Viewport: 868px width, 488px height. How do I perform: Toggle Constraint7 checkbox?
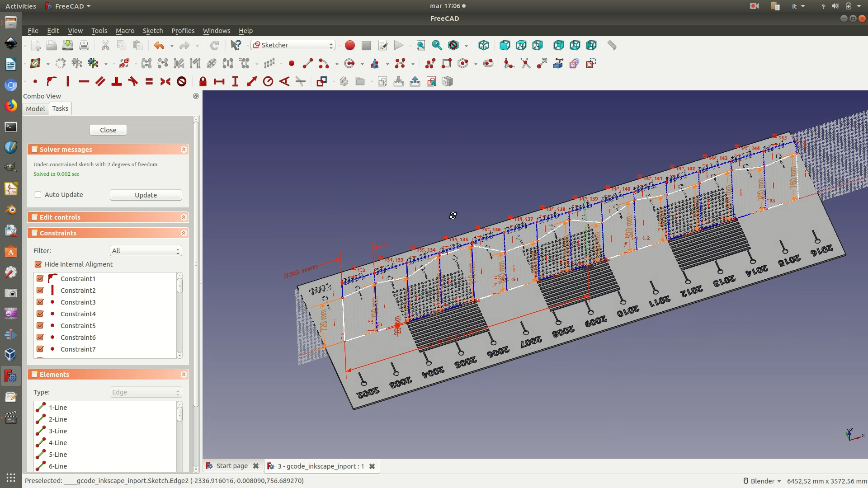pos(40,349)
